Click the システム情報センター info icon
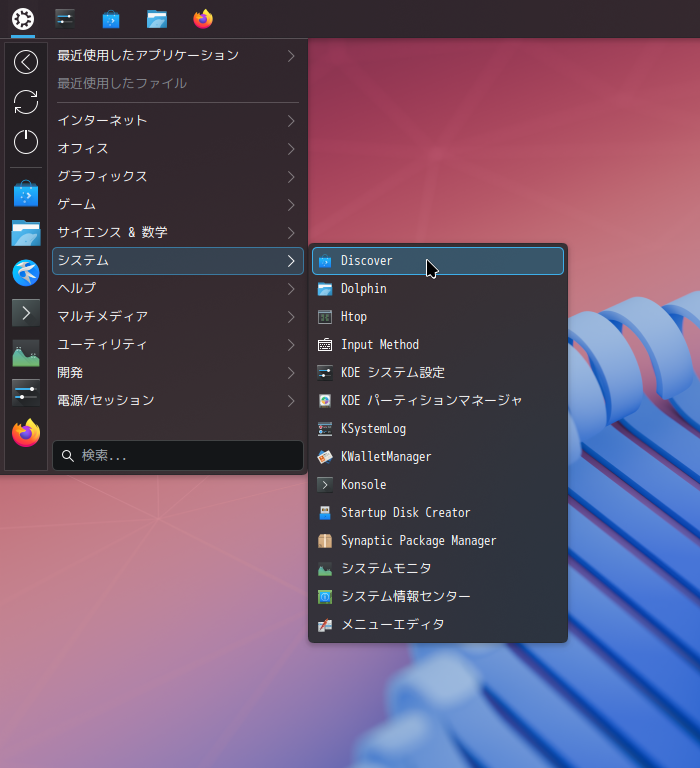700x768 pixels. coord(325,597)
